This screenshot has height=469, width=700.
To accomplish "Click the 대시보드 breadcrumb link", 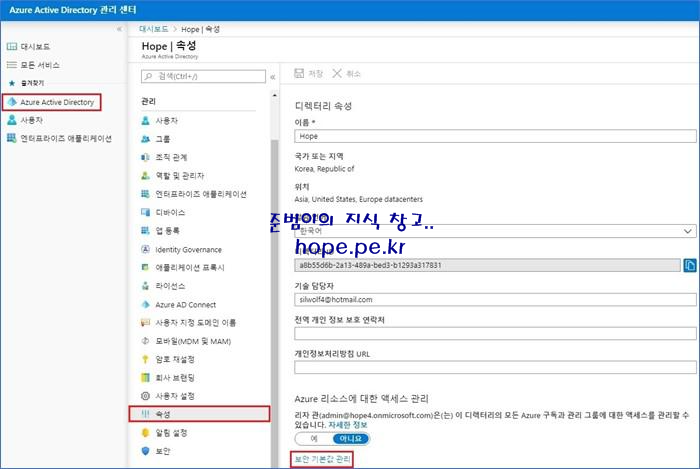I will click(153, 29).
